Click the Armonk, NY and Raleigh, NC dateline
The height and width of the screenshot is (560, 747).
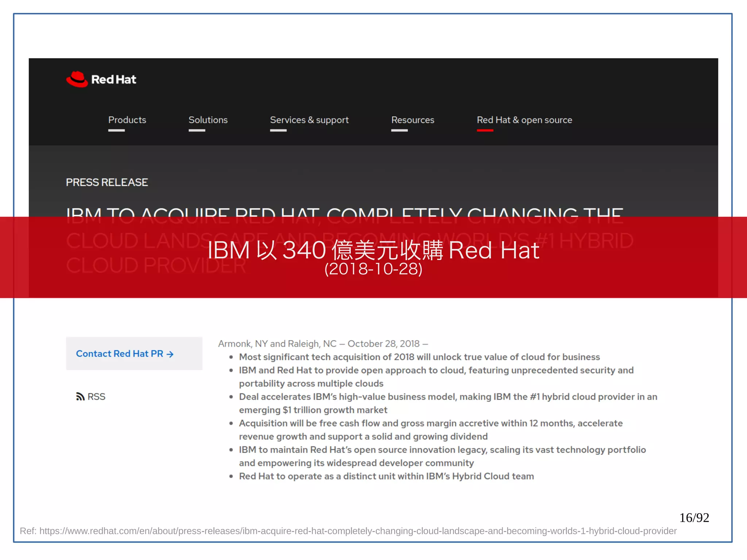point(323,343)
